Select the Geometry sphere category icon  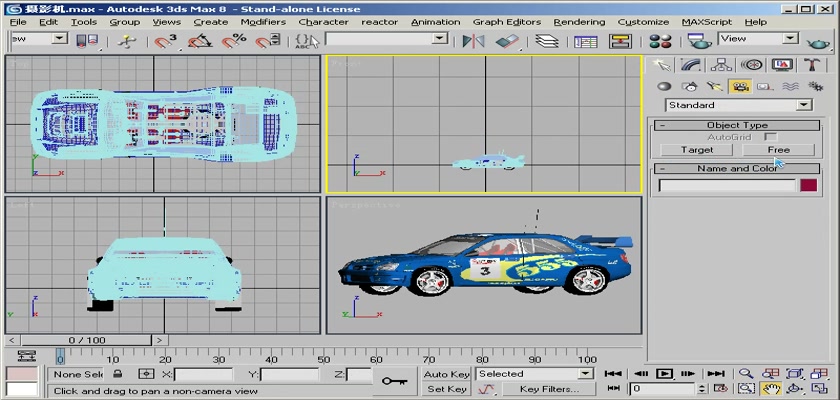tap(664, 86)
